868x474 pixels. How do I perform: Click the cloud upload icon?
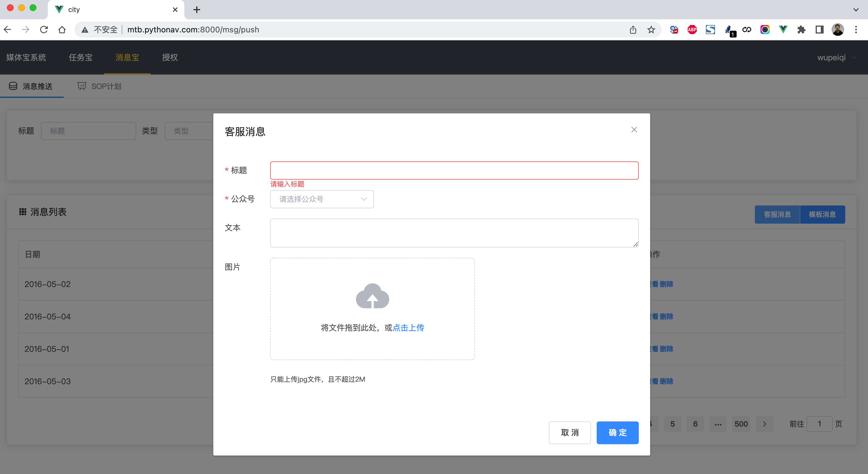click(x=372, y=296)
